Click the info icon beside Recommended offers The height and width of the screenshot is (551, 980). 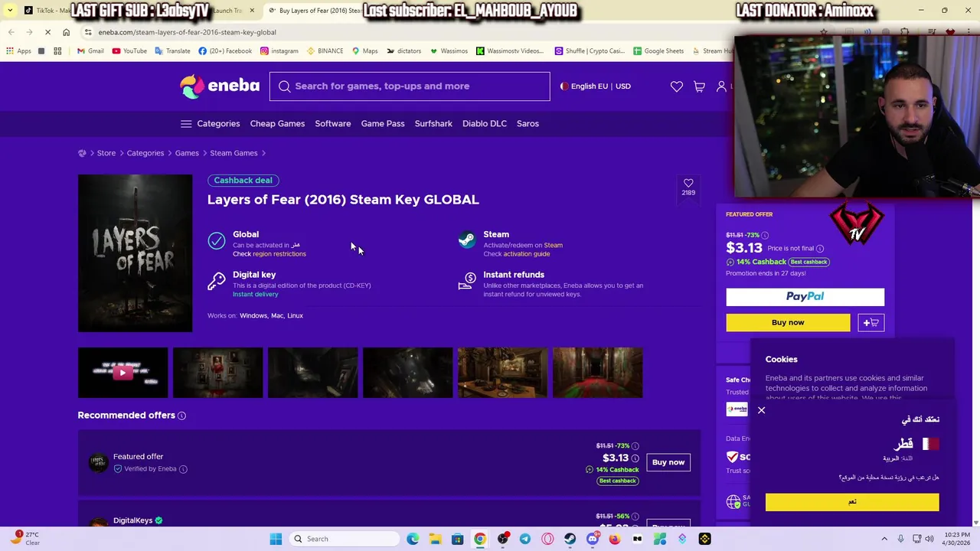pyautogui.click(x=181, y=416)
